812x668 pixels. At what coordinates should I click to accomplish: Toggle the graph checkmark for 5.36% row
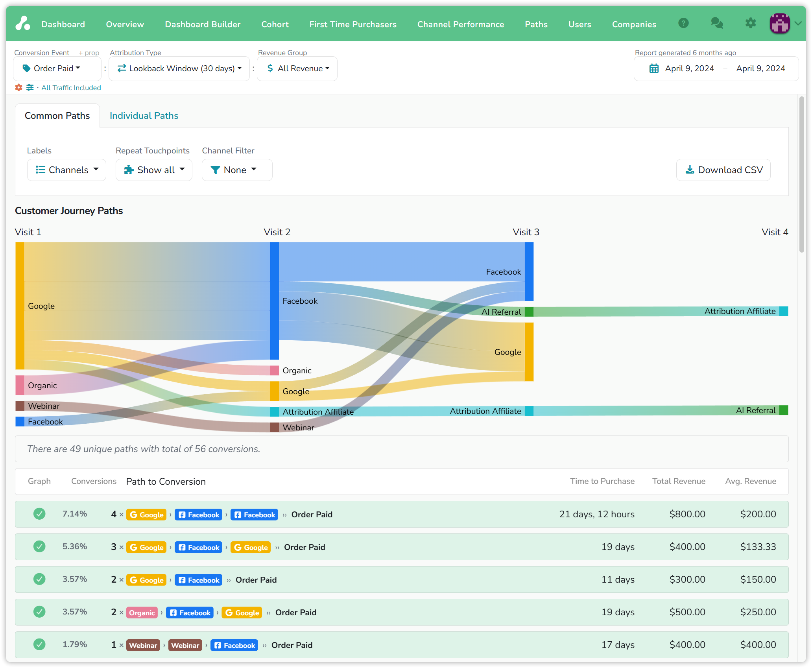point(39,546)
